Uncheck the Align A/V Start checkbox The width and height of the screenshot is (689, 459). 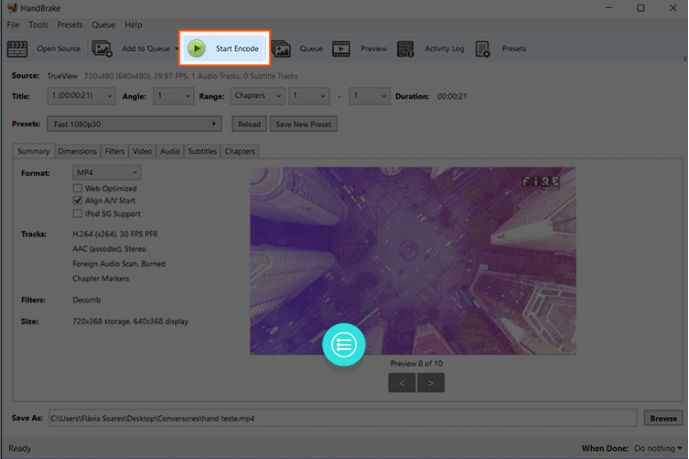pyautogui.click(x=77, y=200)
